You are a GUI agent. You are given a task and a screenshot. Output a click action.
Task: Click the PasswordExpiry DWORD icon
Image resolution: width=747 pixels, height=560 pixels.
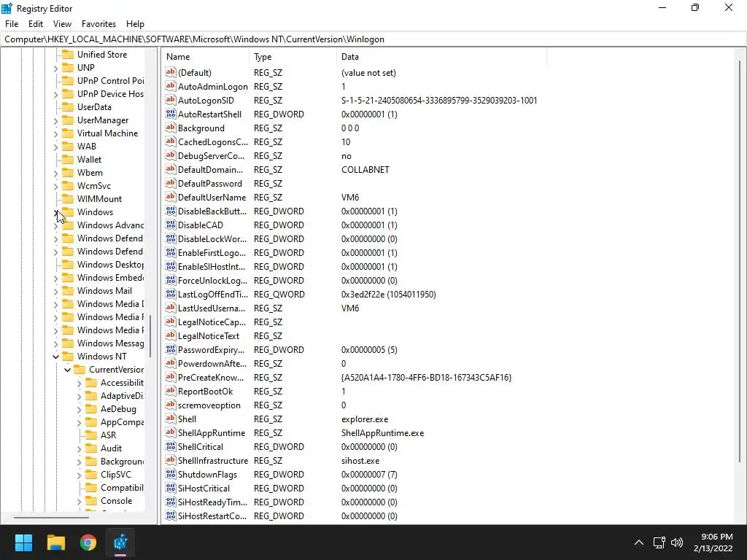pos(170,349)
